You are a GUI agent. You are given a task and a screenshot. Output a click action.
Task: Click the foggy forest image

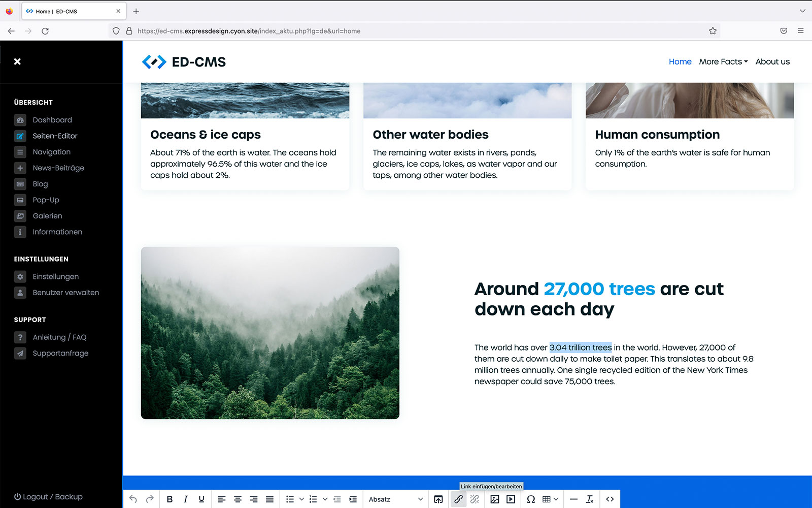(270, 333)
